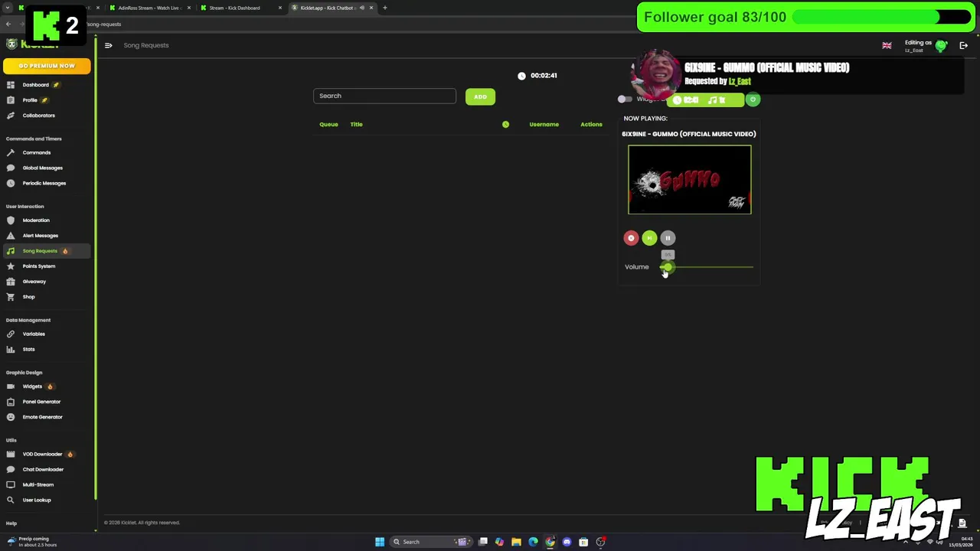Open Widgets under Graphic Design

32,386
